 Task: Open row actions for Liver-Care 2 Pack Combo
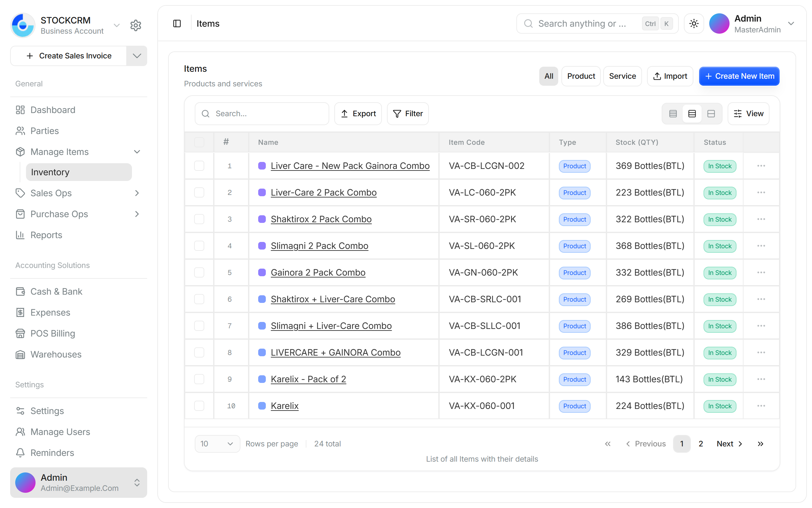pos(761,192)
